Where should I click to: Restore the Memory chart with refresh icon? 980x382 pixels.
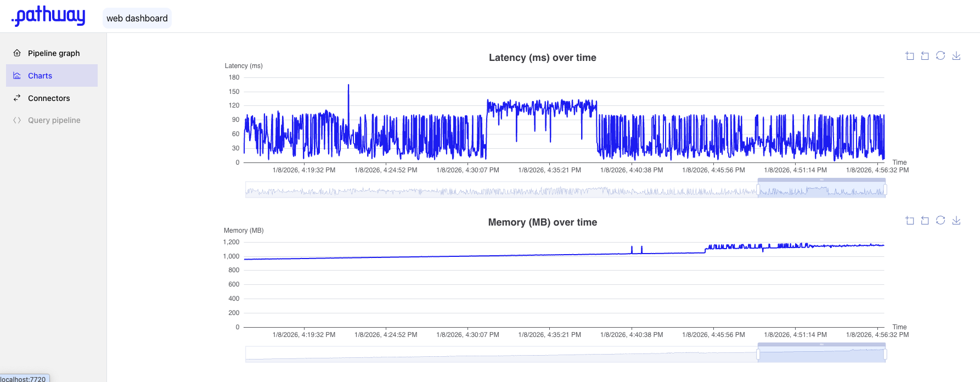pyautogui.click(x=940, y=221)
